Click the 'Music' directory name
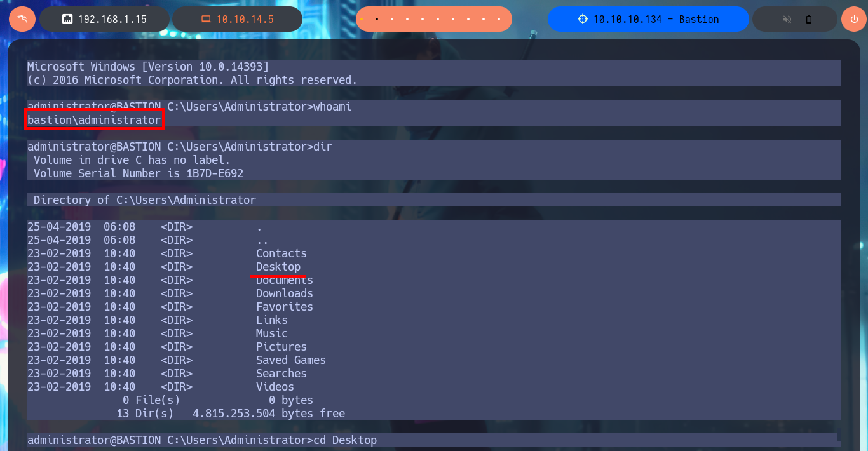This screenshot has height=451, width=868. [272, 333]
